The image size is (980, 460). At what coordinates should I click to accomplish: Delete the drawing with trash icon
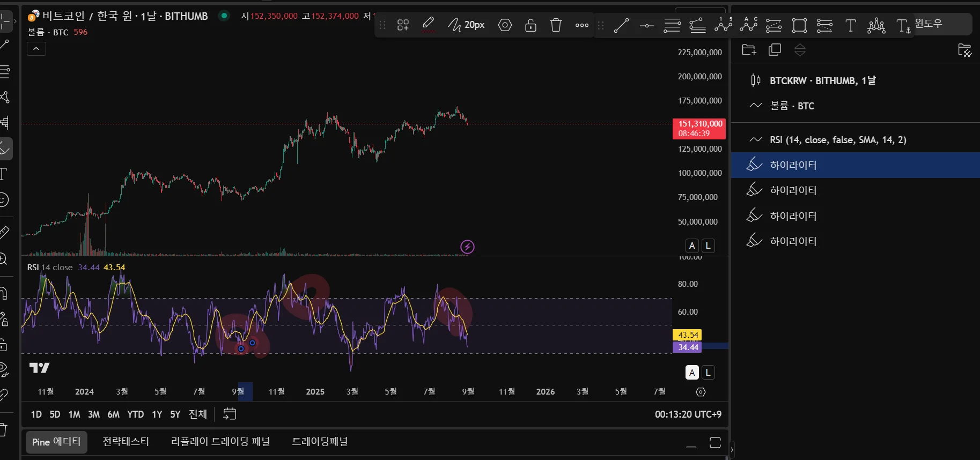[556, 25]
